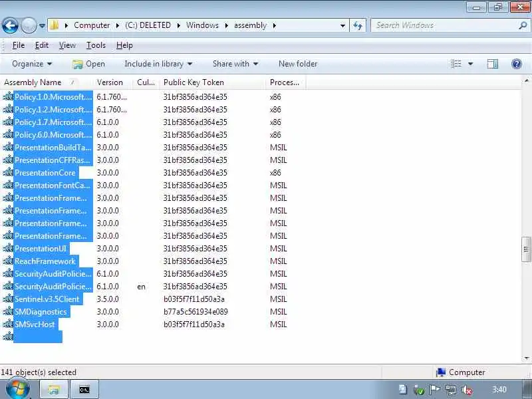Click the network tray icon
The height and width of the screenshot is (399, 532).
pyautogui.click(x=451, y=390)
